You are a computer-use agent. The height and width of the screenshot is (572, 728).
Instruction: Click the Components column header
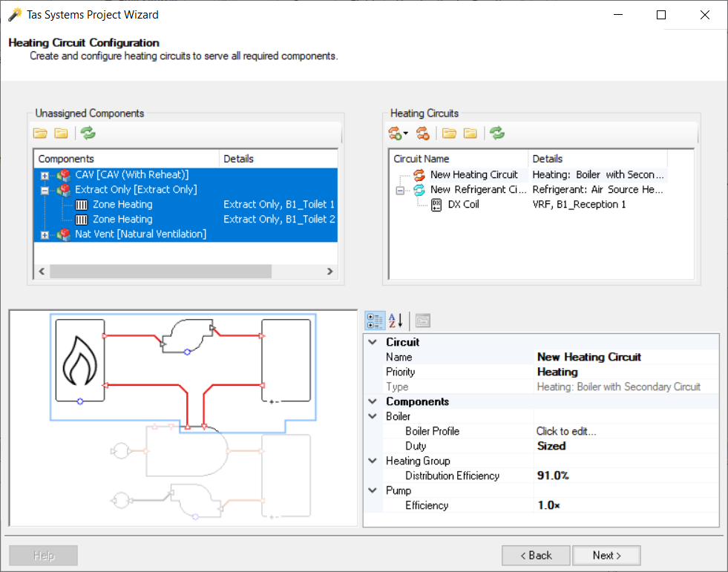click(126, 159)
